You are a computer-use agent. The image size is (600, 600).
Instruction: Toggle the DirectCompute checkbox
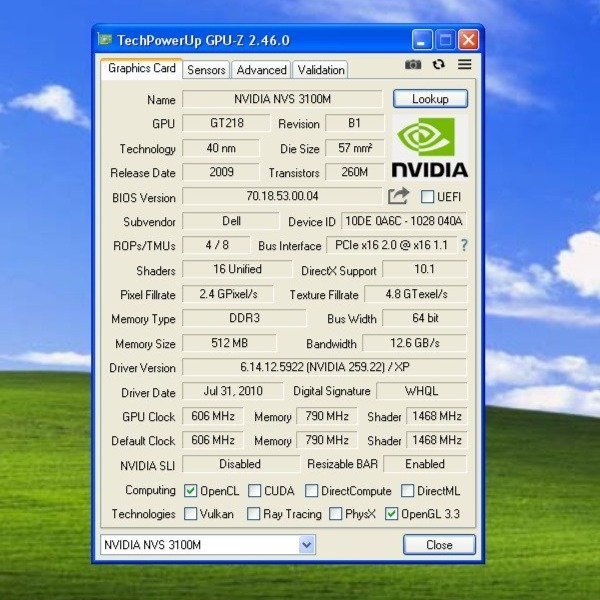tap(311, 491)
